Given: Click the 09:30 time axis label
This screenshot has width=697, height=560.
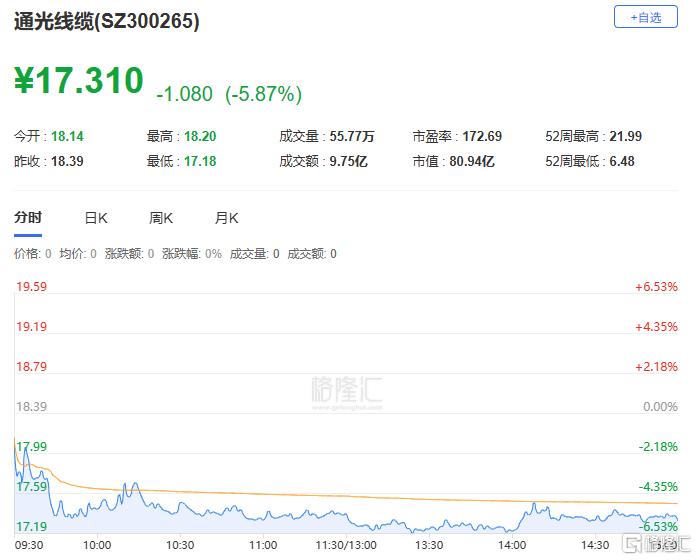Looking at the screenshot, I should [x=29, y=545].
